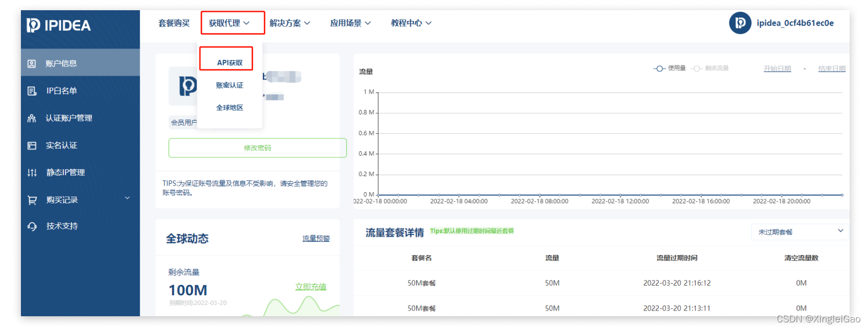Image resolution: width=868 pixels, height=329 pixels.
Task: Click the 认证账户管理 people icon
Action: pos(32,118)
